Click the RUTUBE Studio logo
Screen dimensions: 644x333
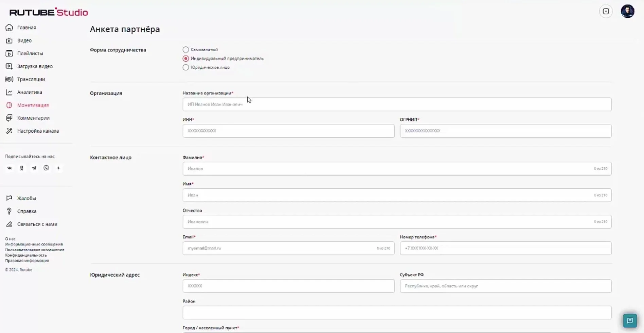pos(49,12)
